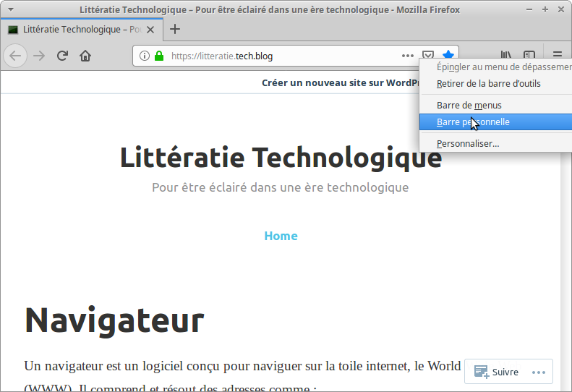Toggle the sidebar panel icon
Viewport: 572px width, 392px height.
pos(529,56)
